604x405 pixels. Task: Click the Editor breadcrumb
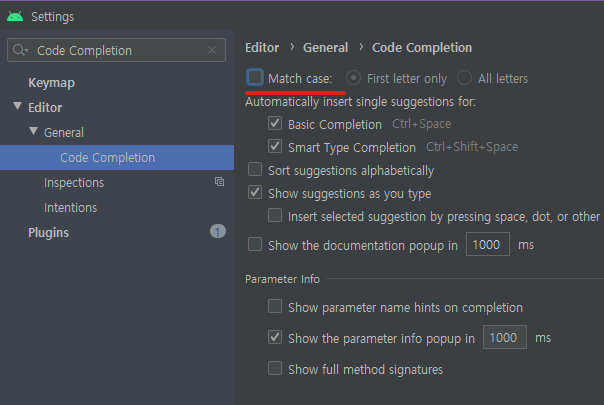(262, 48)
